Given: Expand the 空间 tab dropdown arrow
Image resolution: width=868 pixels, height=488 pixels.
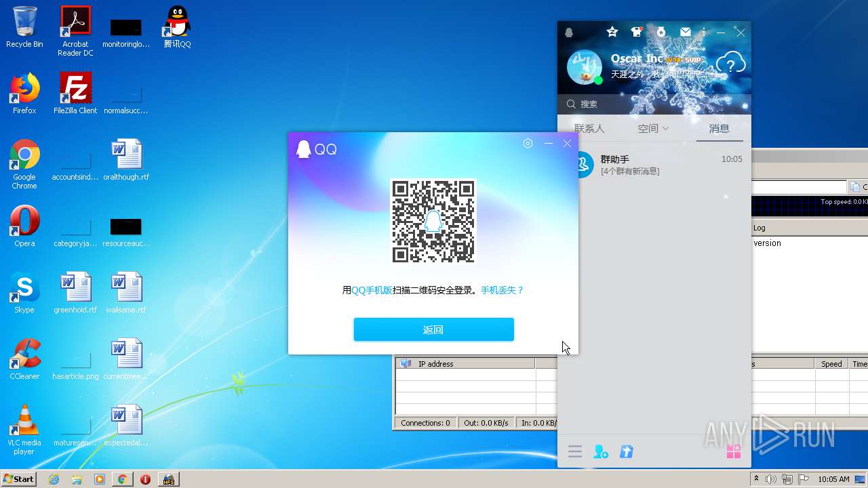Looking at the screenshot, I should pos(665,128).
